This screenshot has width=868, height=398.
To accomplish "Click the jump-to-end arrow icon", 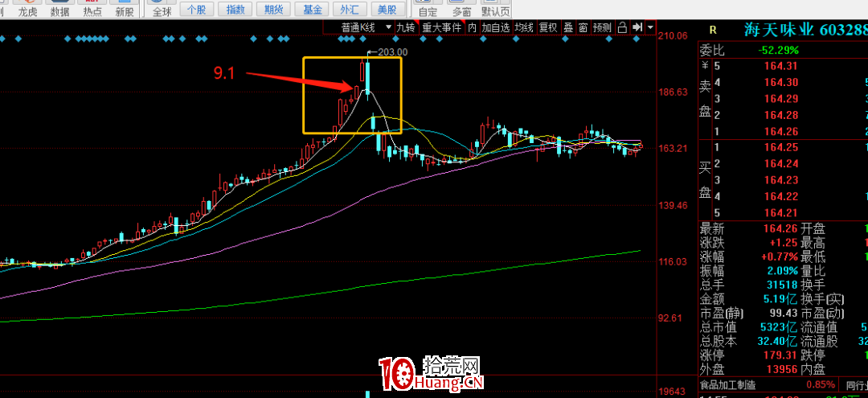I will tap(637, 27).
